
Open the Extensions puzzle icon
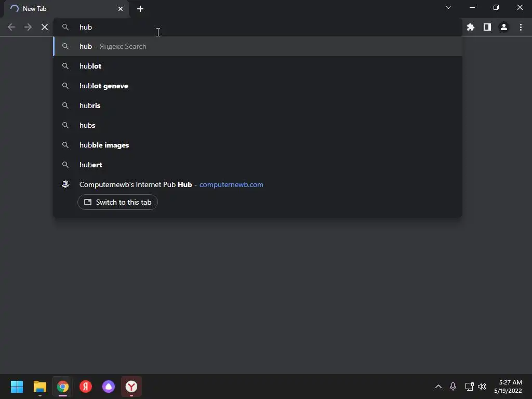point(471,27)
